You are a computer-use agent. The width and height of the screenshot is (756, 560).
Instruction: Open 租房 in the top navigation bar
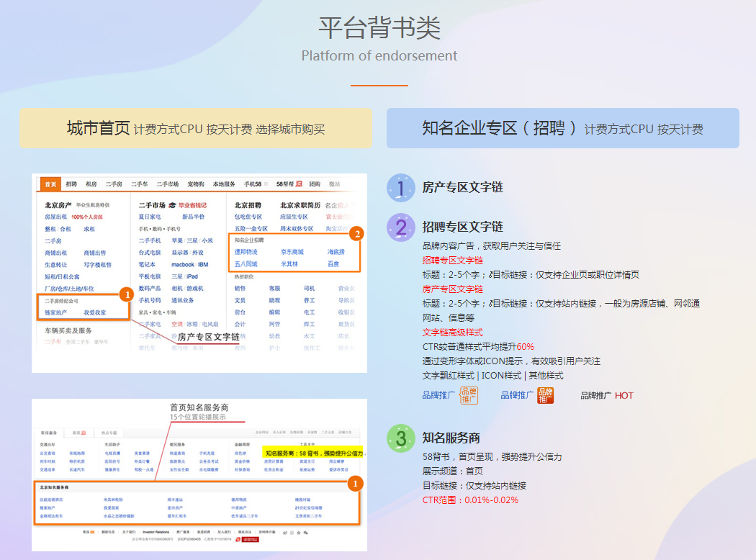pos(91,184)
